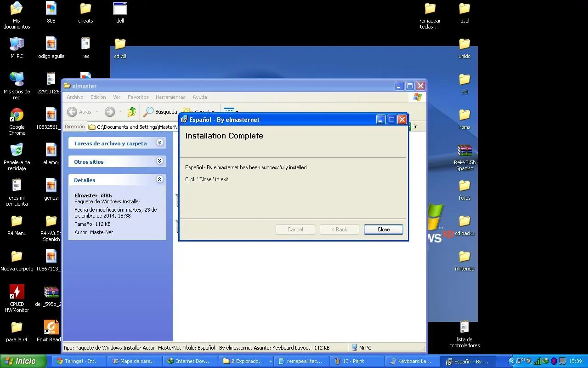Click the Atrás back button in elmaster
The image size is (588, 368).
[79, 112]
